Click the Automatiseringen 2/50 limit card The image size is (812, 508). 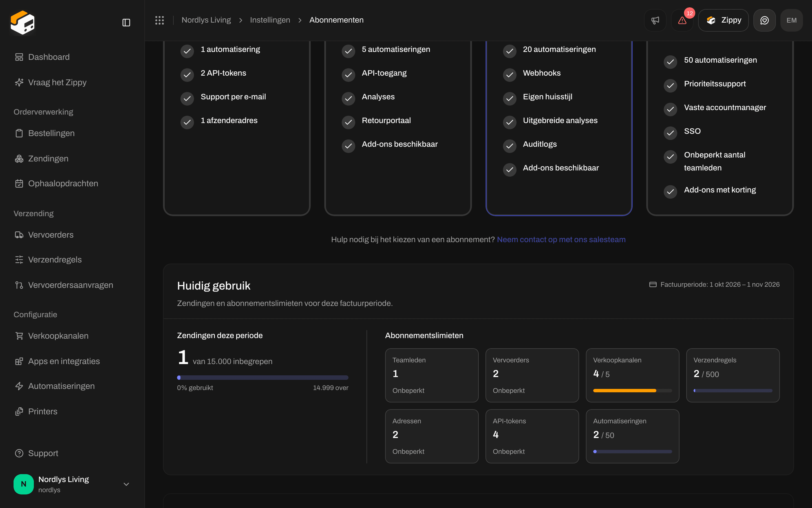(x=632, y=436)
